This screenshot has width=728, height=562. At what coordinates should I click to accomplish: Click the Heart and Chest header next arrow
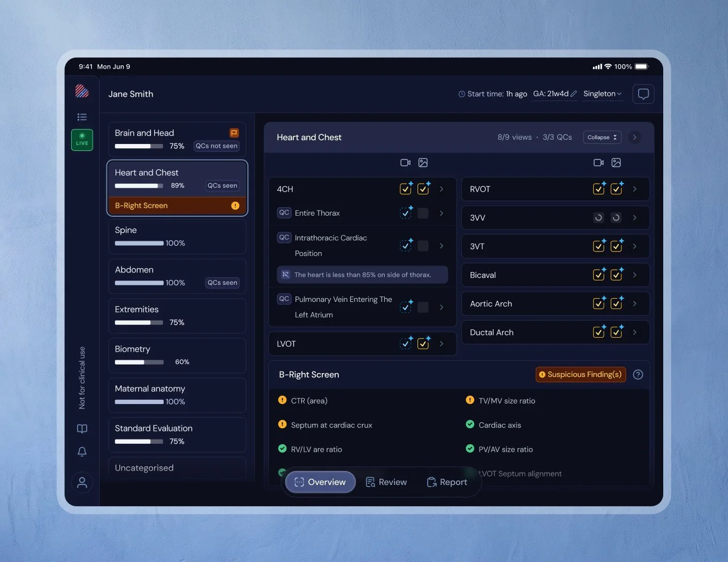point(634,138)
